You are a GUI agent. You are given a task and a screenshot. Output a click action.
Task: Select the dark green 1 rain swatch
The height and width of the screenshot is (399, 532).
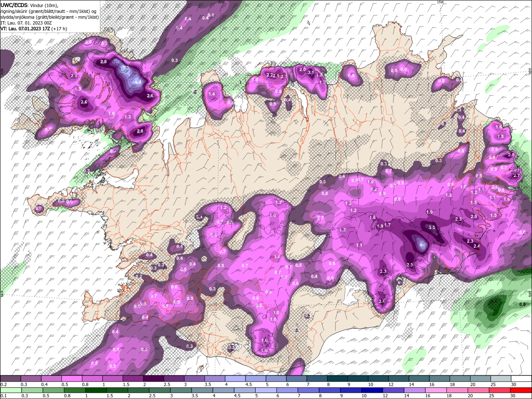[96, 390]
